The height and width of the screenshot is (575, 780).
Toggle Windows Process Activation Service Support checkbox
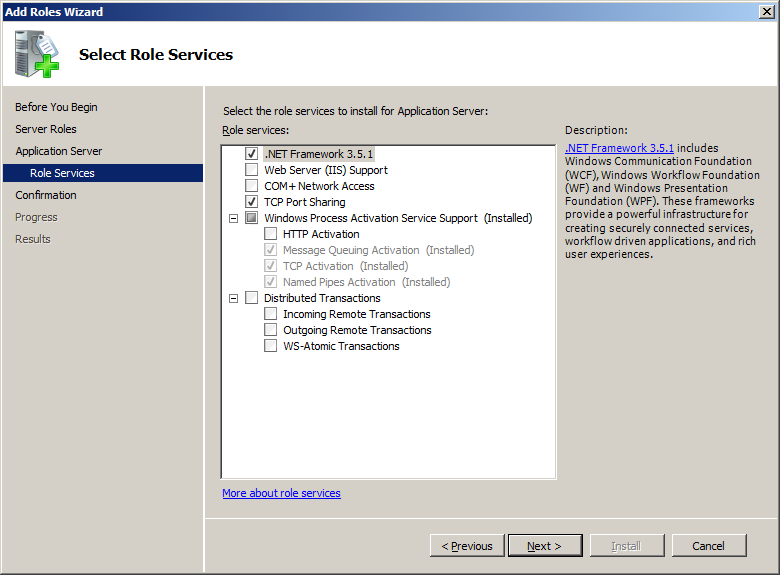coord(251,218)
